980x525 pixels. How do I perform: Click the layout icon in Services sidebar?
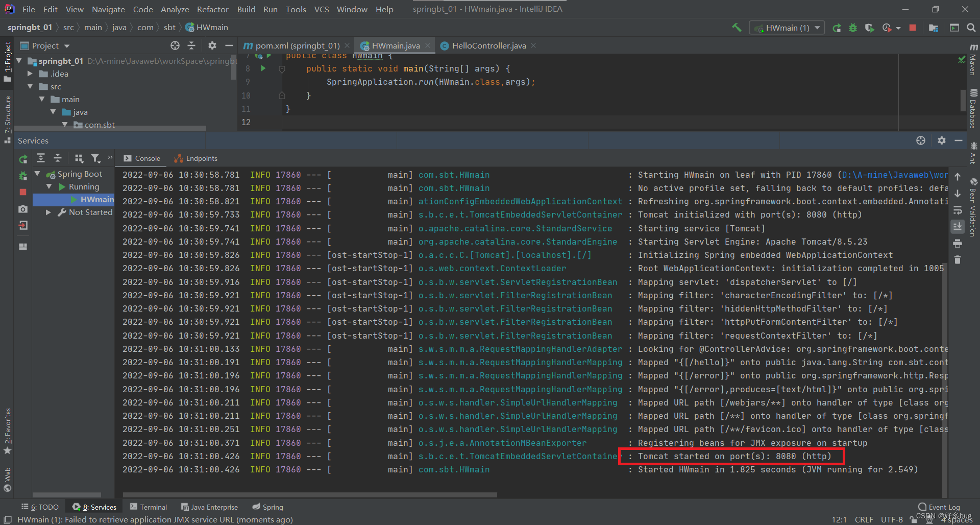[23, 246]
